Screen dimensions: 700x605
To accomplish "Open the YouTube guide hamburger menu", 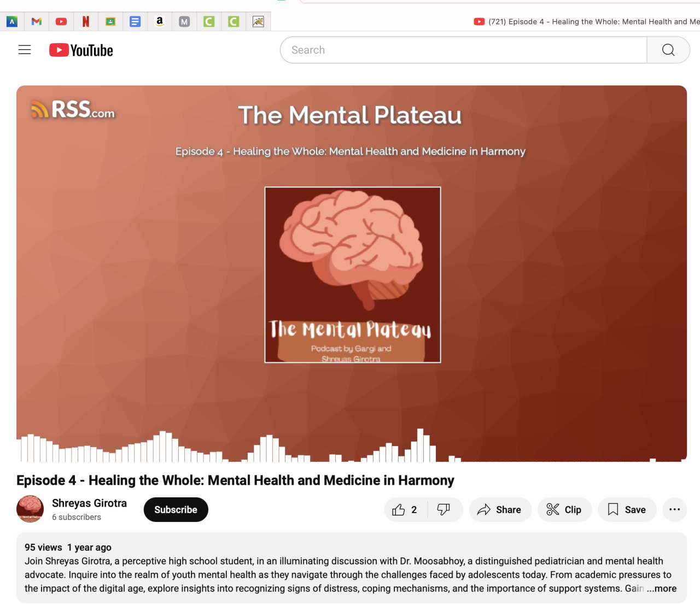I will tap(25, 50).
